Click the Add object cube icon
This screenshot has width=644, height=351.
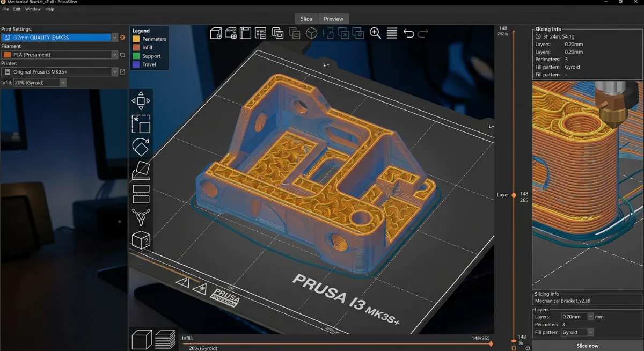[x=216, y=33]
